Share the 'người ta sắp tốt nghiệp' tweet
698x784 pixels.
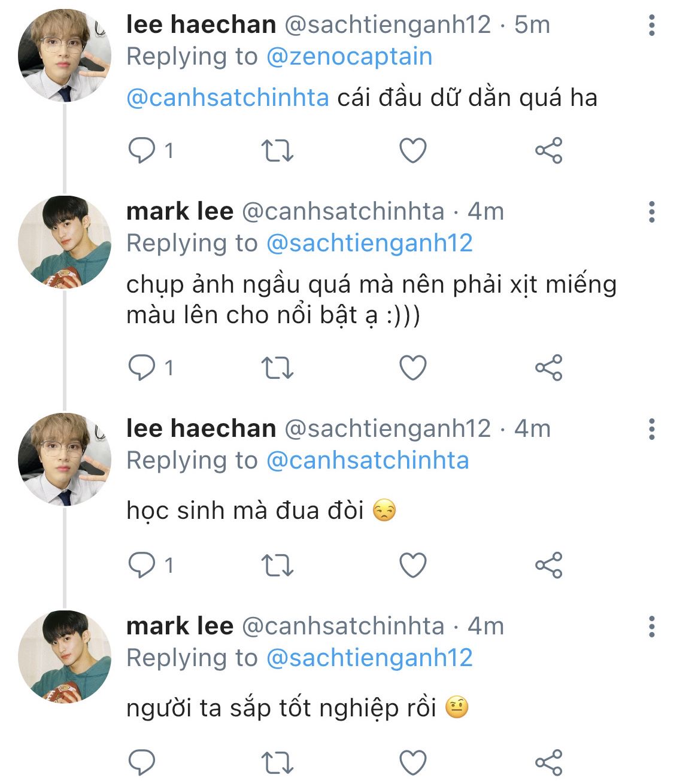point(548,762)
